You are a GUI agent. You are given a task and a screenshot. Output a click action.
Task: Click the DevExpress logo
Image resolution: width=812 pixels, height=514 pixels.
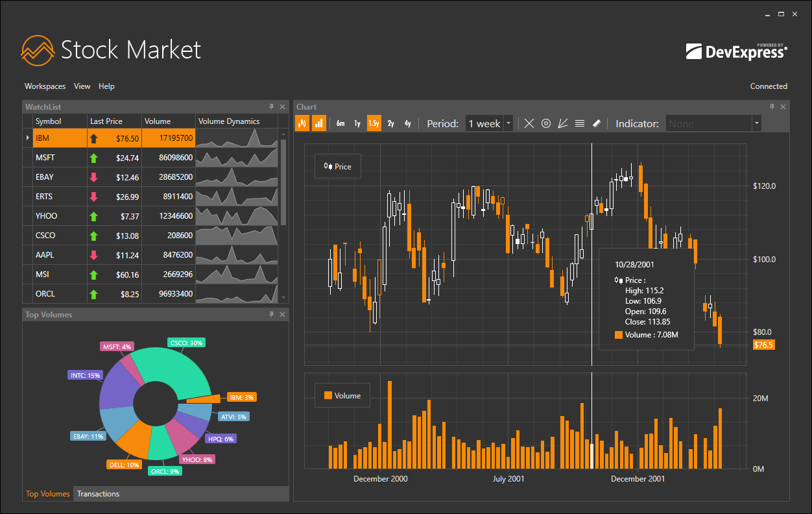pos(737,51)
